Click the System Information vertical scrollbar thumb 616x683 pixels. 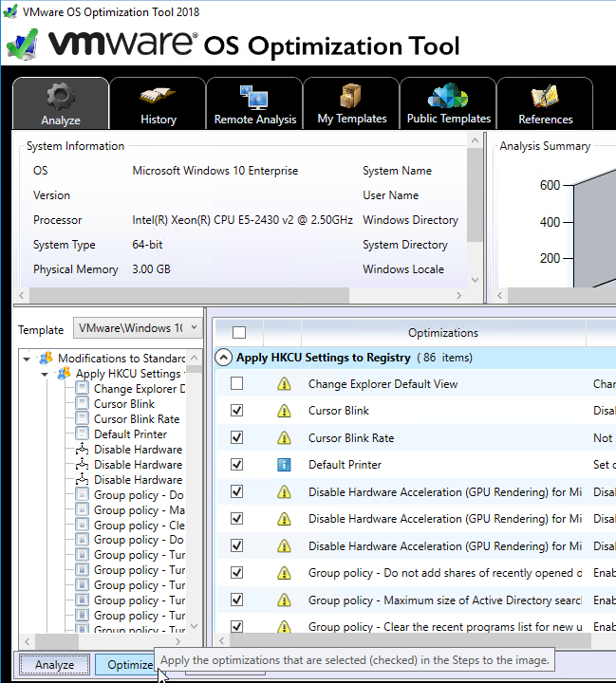coord(475,194)
